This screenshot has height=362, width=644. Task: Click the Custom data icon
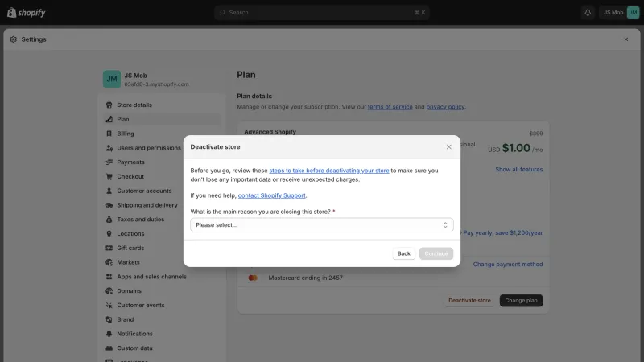tap(109, 348)
